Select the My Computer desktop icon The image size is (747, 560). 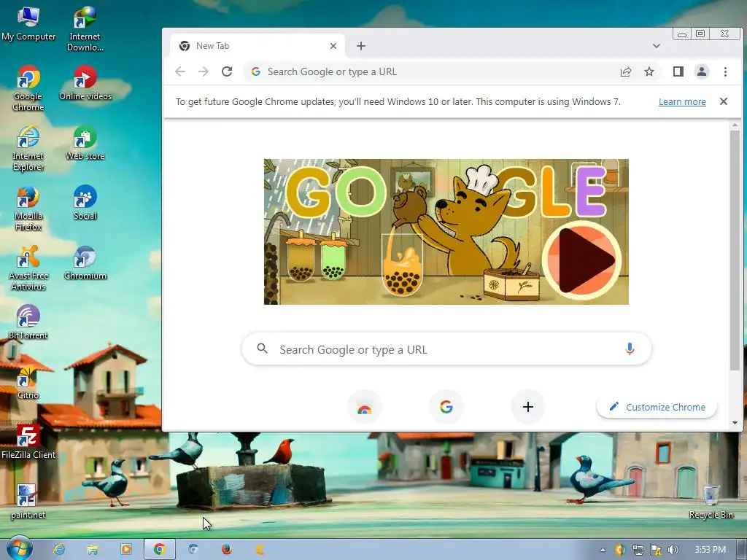[28, 24]
